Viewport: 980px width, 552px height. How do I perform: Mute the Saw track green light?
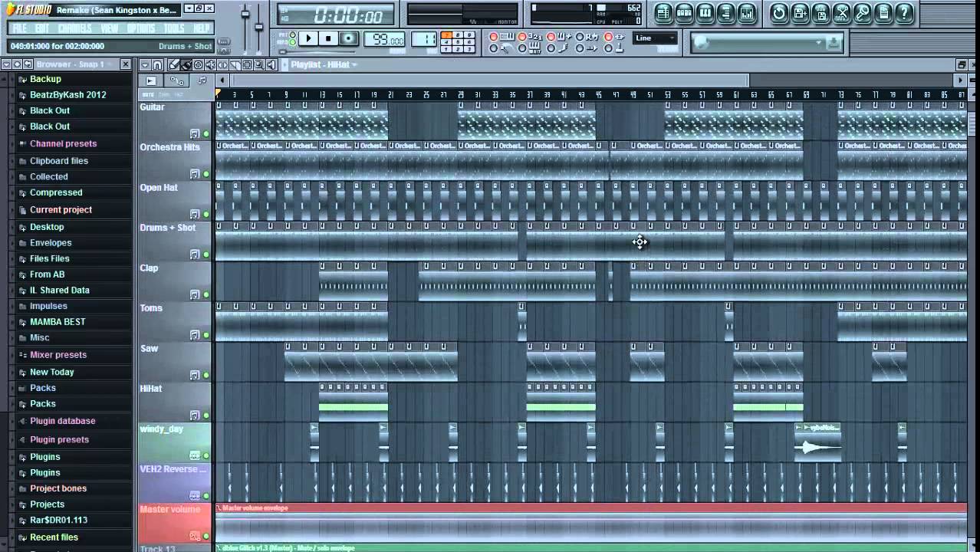pos(206,375)
